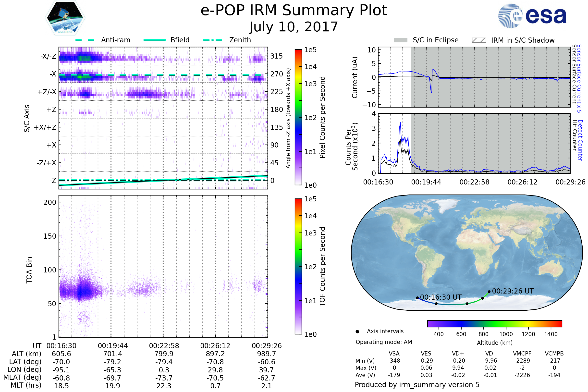Screen dimensions: 588x392
Task: Click the S/C in Eclipse gray legend box
Action: click(400, 40)
